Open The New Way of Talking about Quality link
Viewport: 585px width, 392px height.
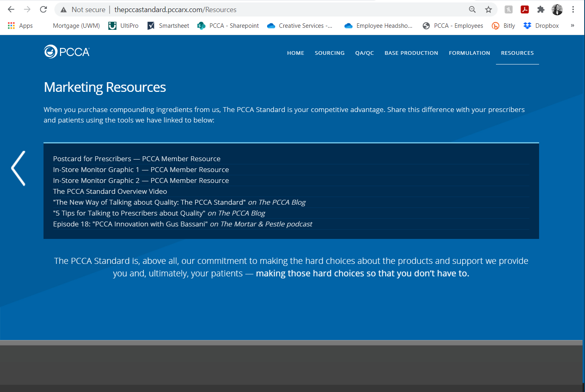[179, 202]
